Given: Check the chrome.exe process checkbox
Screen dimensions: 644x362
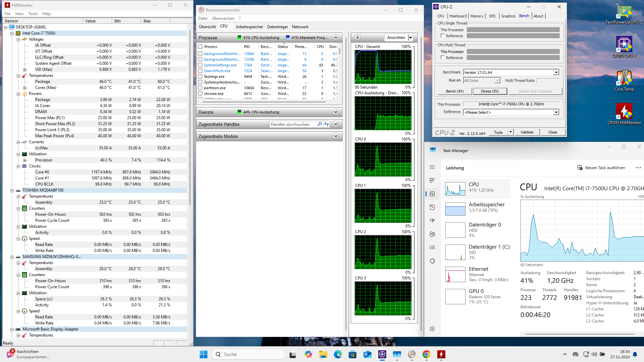Looking at the screenshot, I should click(200, 94).
